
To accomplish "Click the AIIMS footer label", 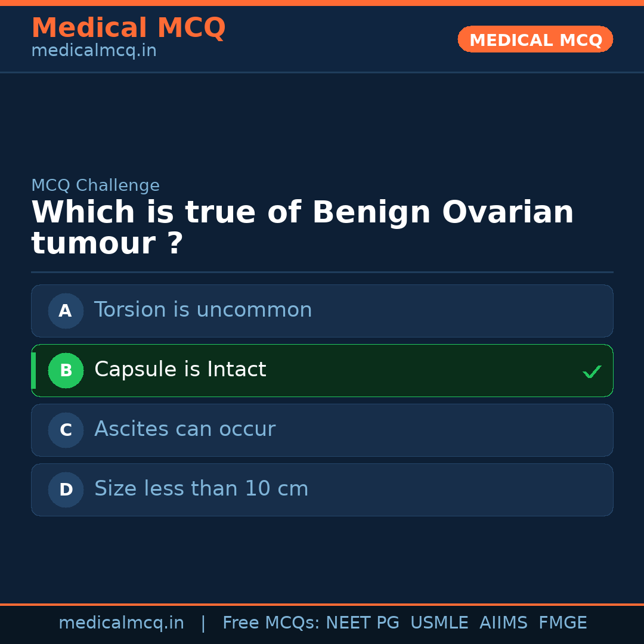I will pos(504,622).
